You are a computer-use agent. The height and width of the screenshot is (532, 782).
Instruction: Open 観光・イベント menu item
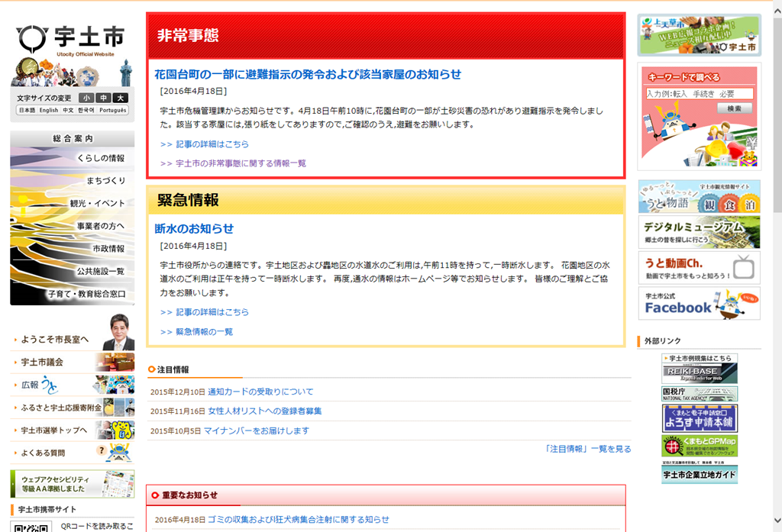(97, 203)
